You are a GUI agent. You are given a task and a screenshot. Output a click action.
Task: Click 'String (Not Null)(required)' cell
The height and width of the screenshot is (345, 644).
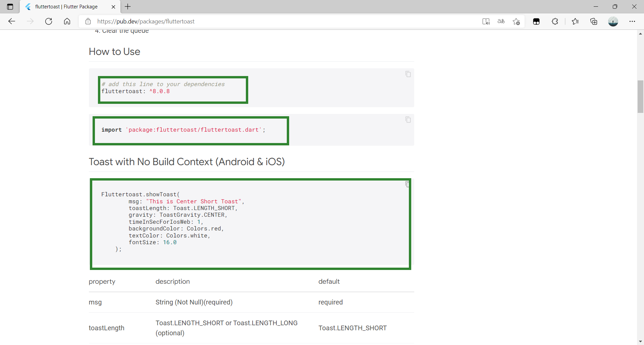pos(194,302)
